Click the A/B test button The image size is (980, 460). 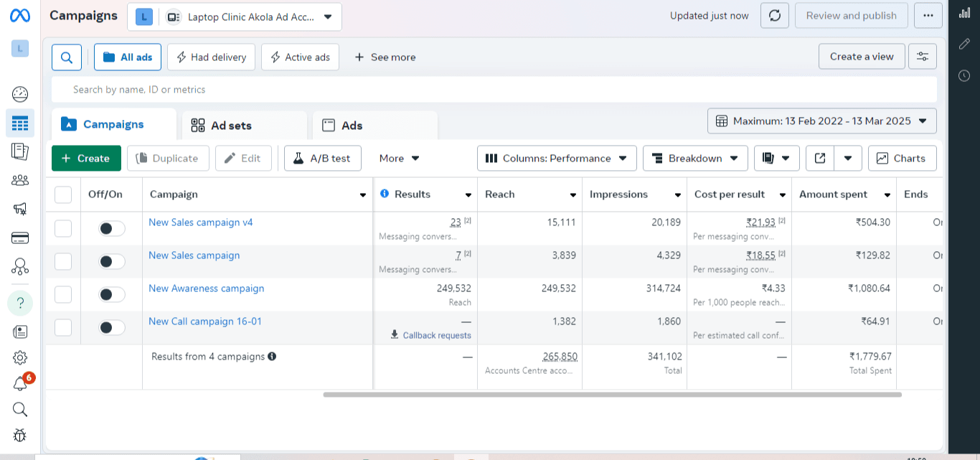coord(322,159)
